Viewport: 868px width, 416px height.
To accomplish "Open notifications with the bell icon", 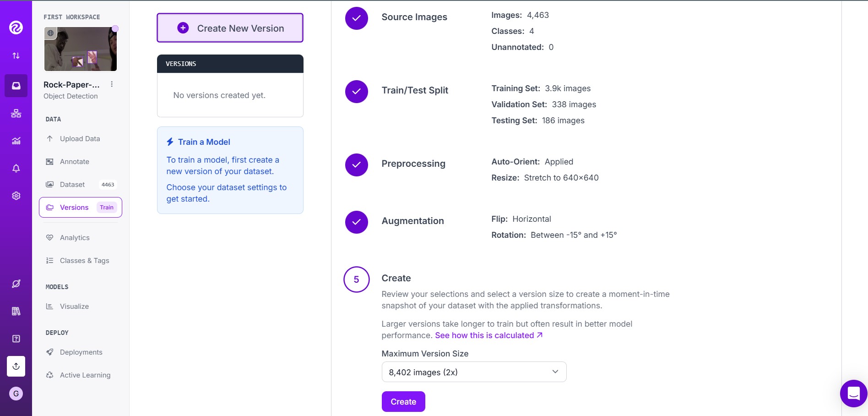I will pos(16,168).
